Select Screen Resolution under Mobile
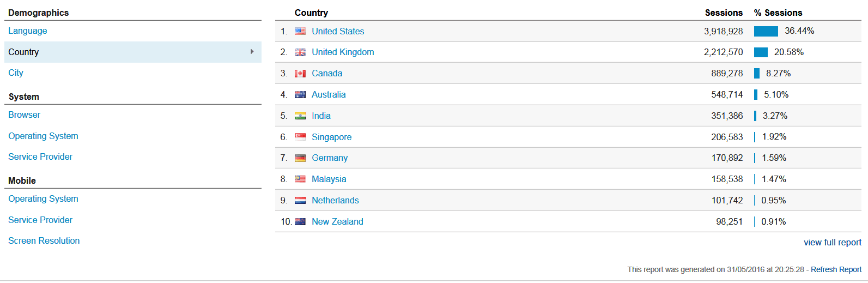Image resolution: width=868 pixels, height=283 pixels. (x=44, y=241)
